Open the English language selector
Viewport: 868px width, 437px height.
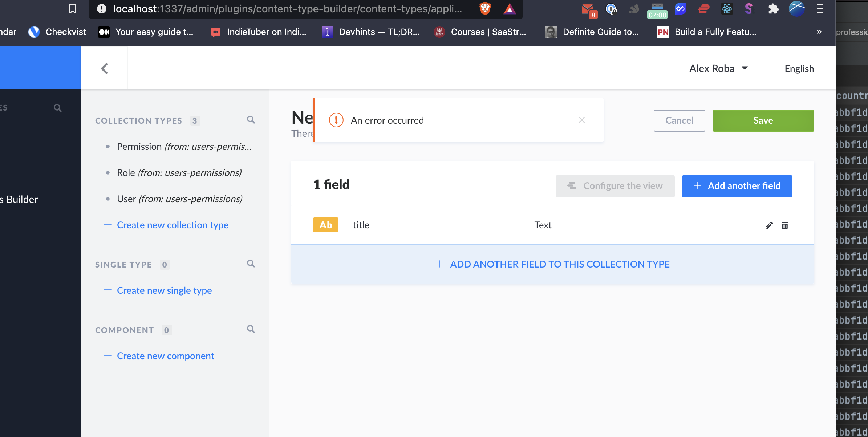click(x=799, y=69)
